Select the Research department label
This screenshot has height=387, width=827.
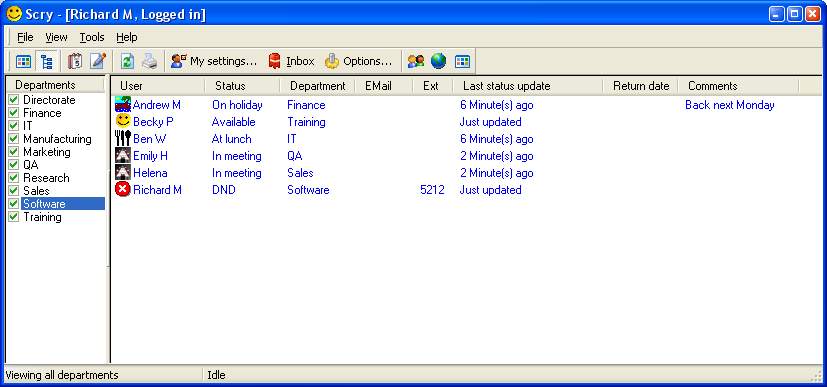coord(46,178)
